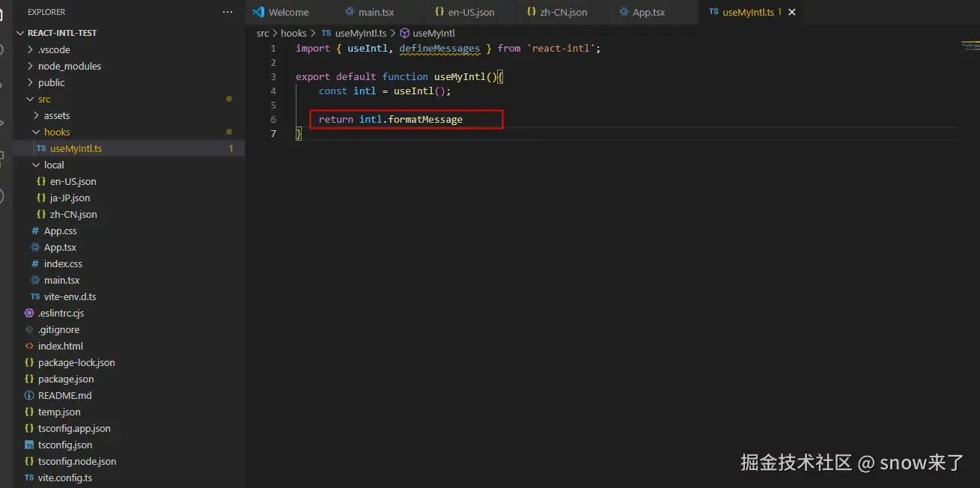Click the useIntl() call on line 4

419,91
